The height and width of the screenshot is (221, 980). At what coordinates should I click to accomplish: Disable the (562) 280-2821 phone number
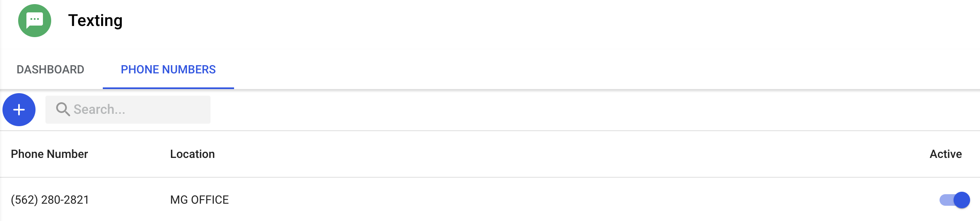pos(954,200)
